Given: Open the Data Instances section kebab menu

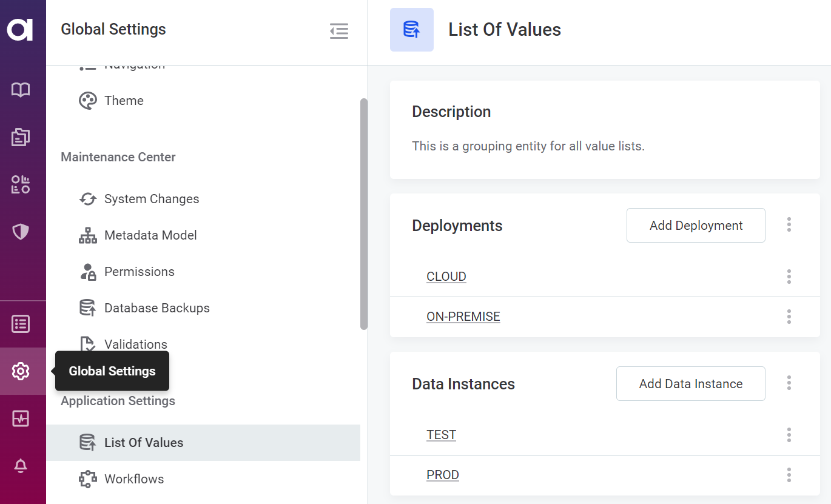Looking at the screenshot, I should (789, 383).
